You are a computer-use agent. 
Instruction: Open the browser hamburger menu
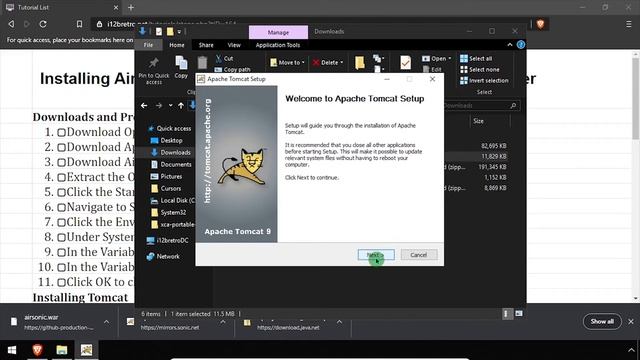pos(629,24)
